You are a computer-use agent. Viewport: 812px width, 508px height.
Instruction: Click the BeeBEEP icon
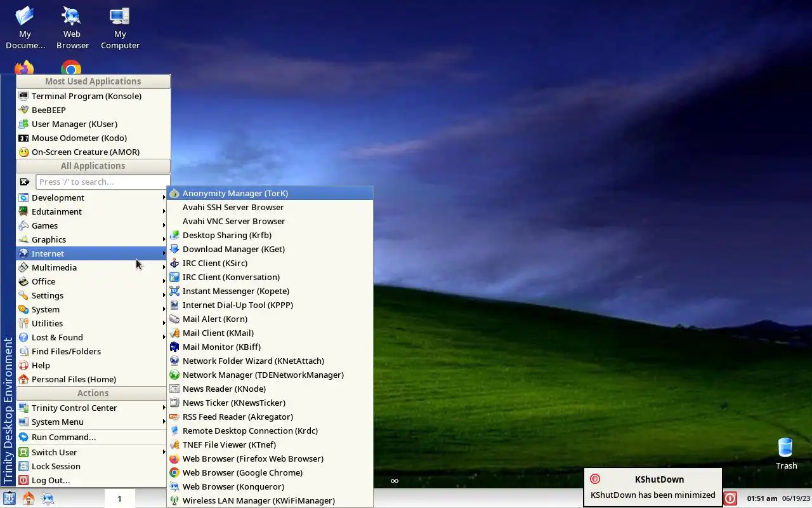click(x=23, y=110)
